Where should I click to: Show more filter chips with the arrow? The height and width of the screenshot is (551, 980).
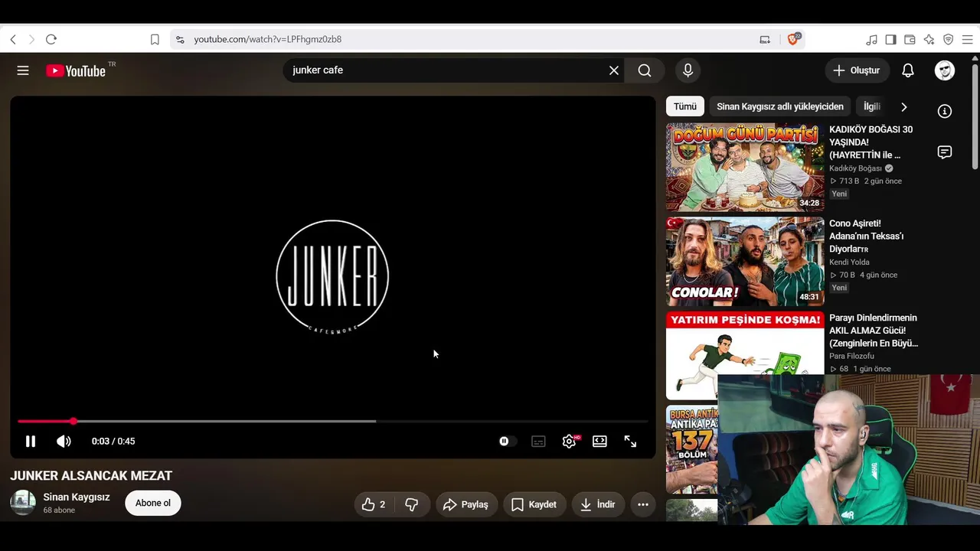click(903, 106)
